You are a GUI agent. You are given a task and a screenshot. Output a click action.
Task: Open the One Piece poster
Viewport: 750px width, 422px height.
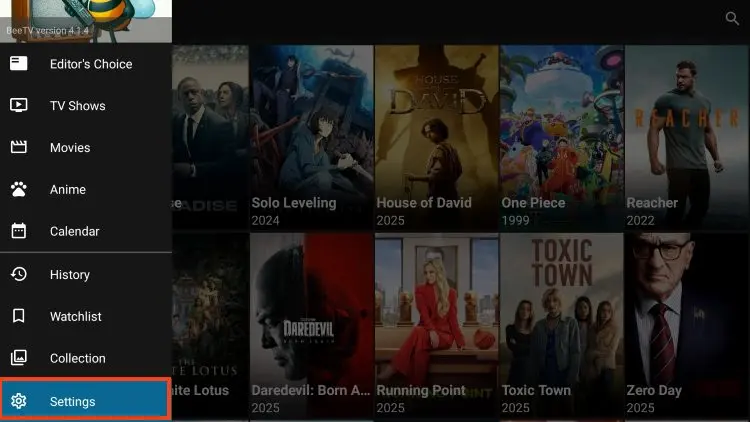point(562,138)
